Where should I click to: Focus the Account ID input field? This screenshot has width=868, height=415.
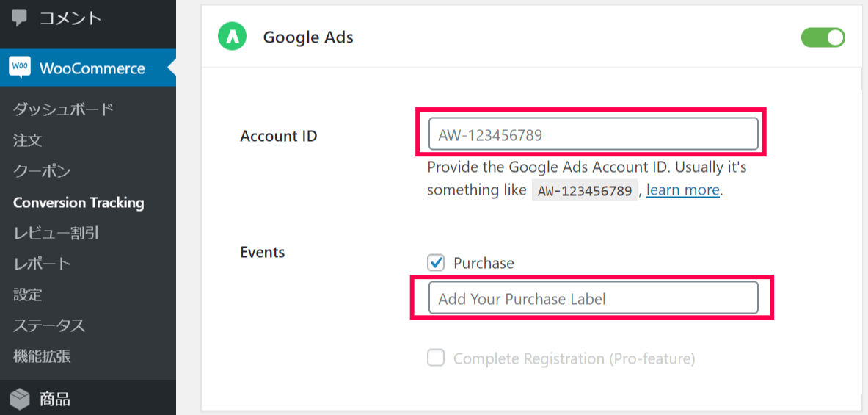[592, 134]
